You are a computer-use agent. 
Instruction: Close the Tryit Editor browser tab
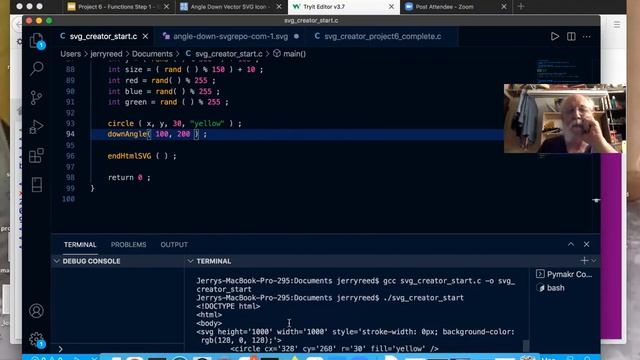pos(391,7)
